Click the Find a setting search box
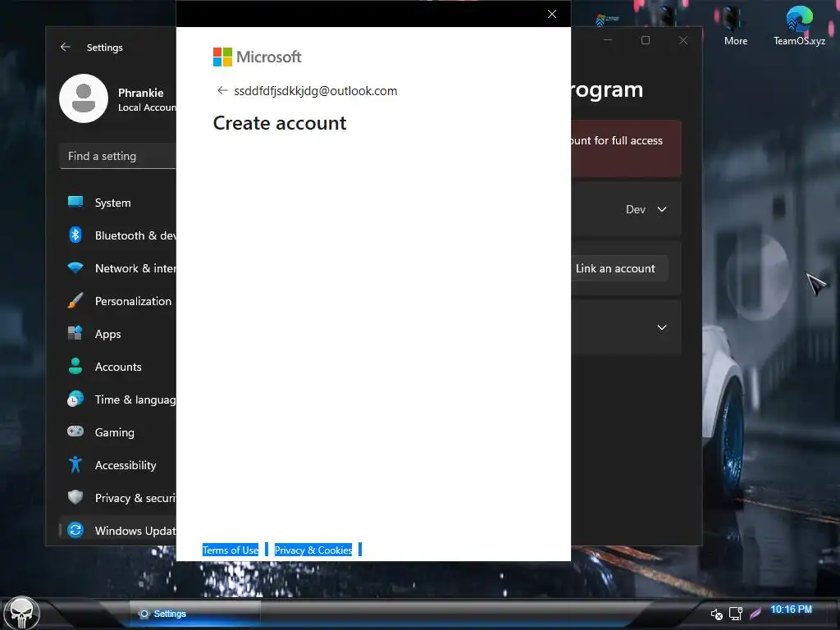Image resolution: width=840 pixels, height=630 pixels. click(x=118, y=156)
